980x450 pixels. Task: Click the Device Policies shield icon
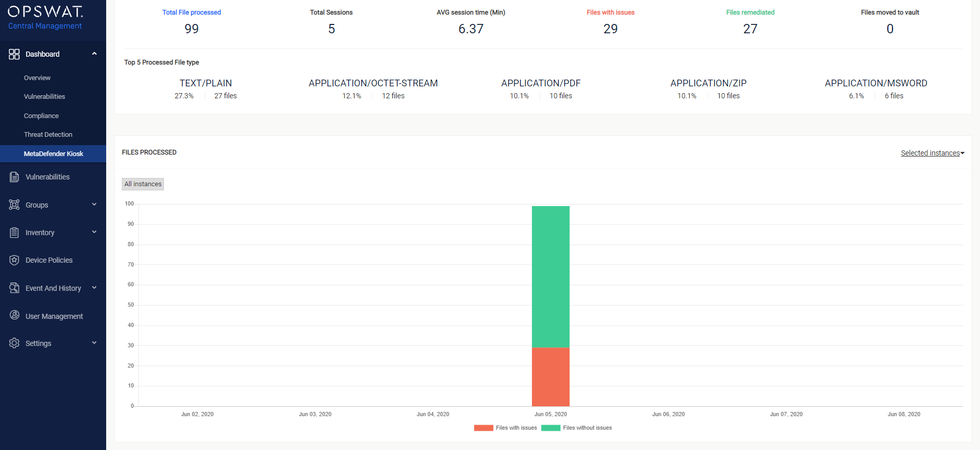coord(14,260)
